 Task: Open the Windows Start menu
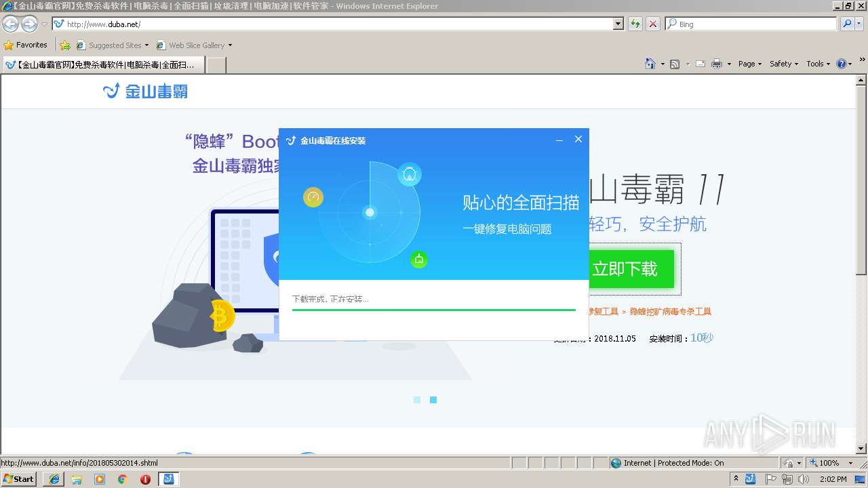point(18,479)
